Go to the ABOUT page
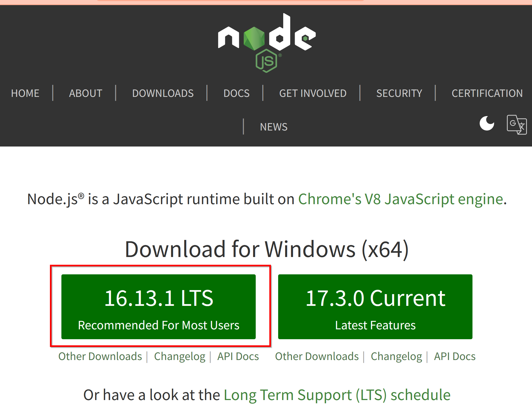532x419 pixels. [x=86, y=93]
